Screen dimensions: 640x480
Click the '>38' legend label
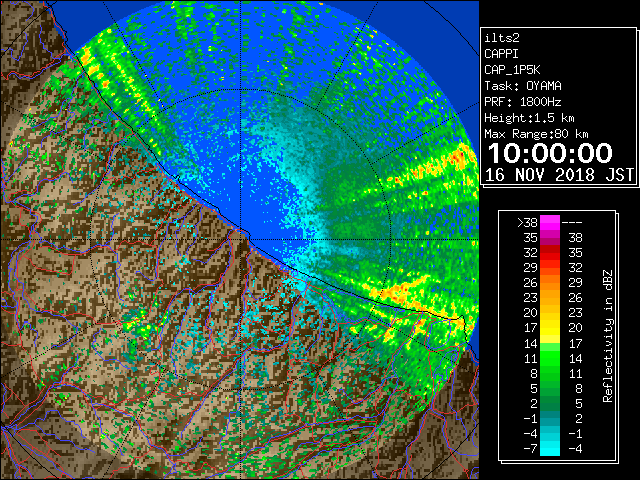pos(527,223)
